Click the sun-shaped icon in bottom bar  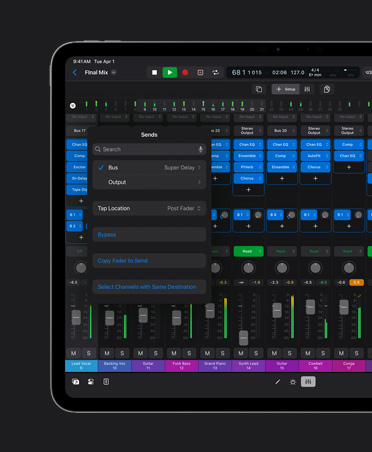293,382
